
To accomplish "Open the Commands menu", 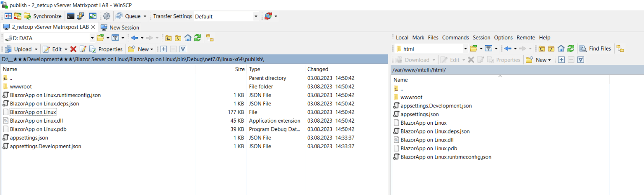I will point(455,38).
